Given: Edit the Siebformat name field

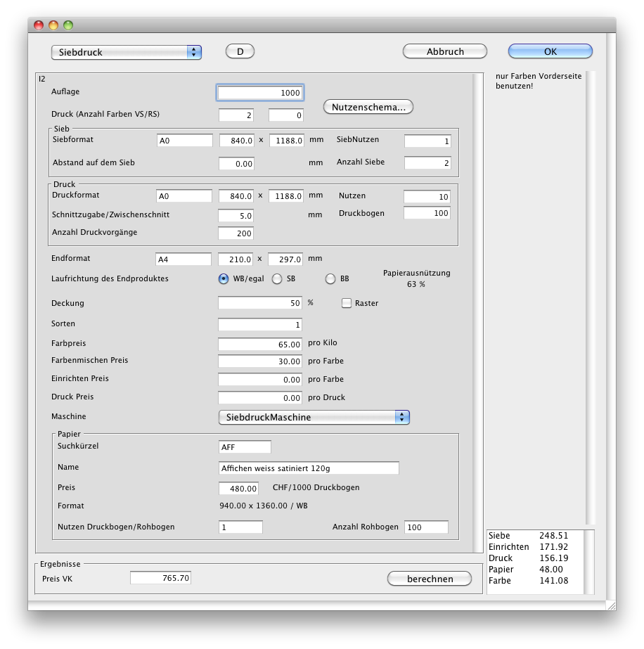Looking at the screenshot, I should [184, 141].
